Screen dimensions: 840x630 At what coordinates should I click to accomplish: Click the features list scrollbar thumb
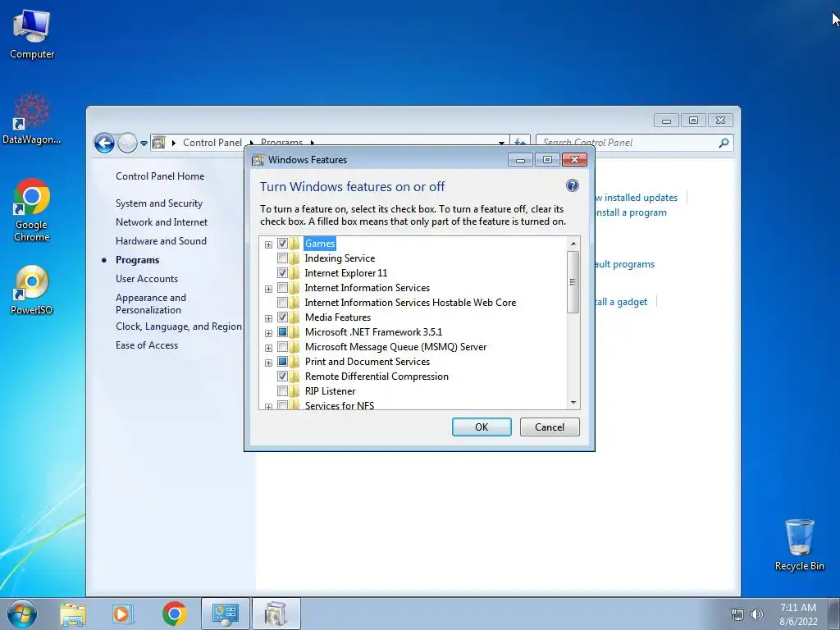[x=573, y=282]
